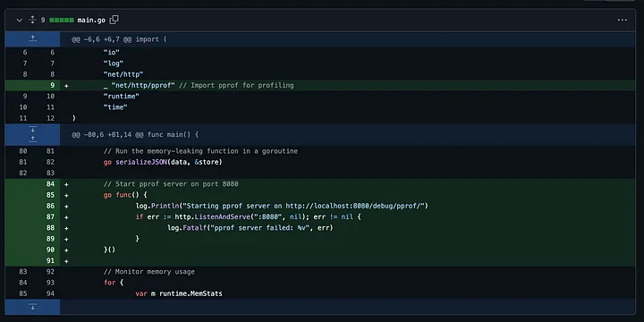Click added line number 86
This screenshot has height=322, width=644.
point(50,206)
